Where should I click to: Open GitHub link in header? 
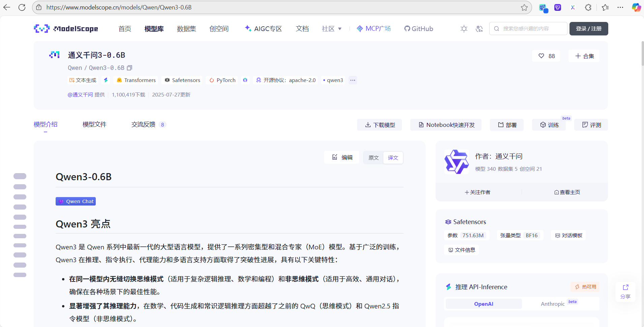point(418,29)
